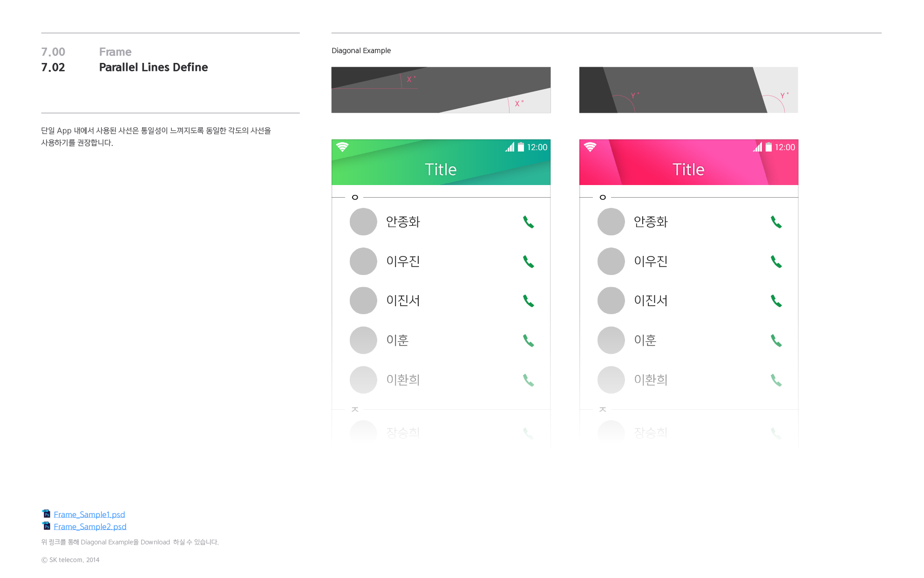924x578 pixels.
Task: Click the signal strength icon in green header
Action: pyautogui.click(x=510, y=147)
